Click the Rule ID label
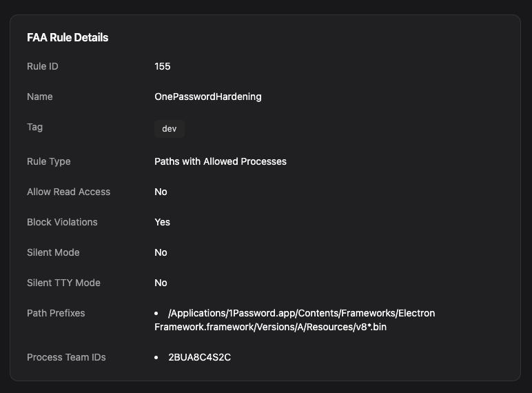532x393 pixels. point(42,66)
